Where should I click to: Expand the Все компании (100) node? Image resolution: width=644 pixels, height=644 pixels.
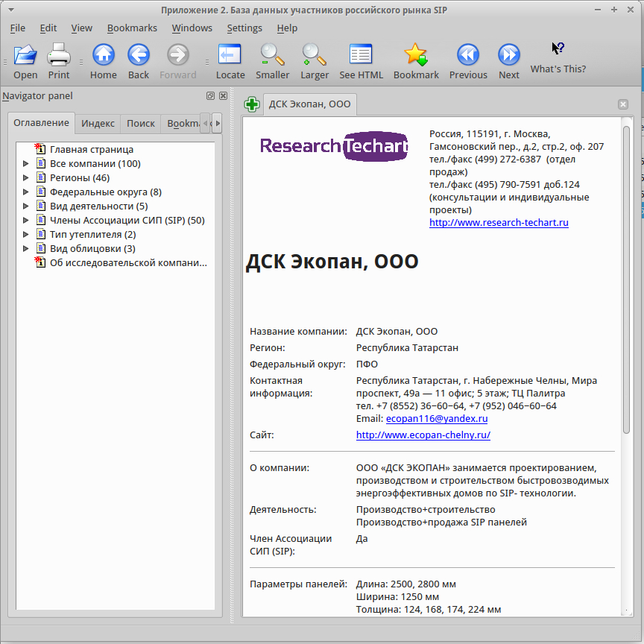tap(25, 163)
